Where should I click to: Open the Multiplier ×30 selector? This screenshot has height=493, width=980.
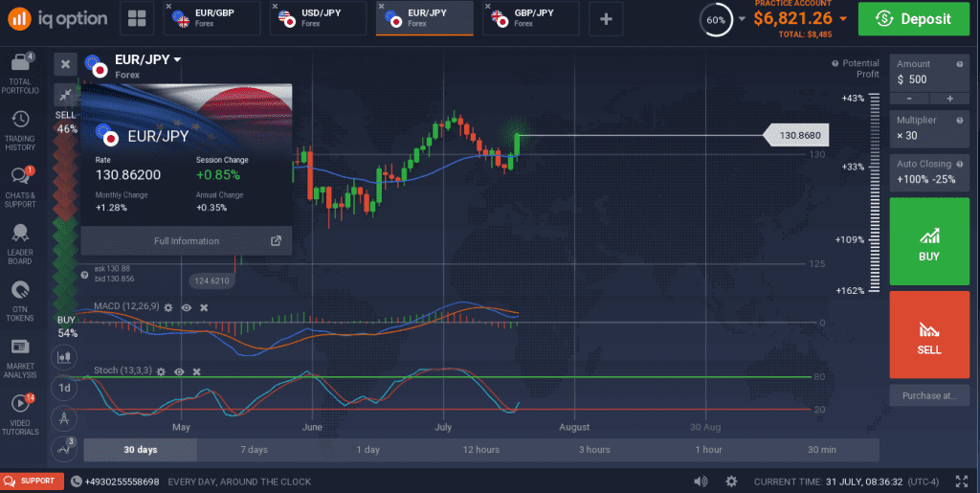(929, 129)
